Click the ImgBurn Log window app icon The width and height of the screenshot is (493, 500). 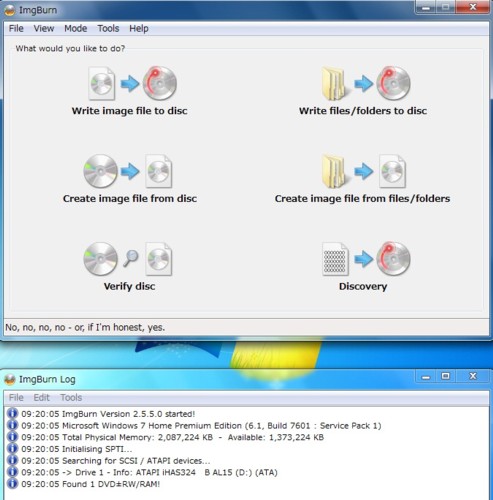click(x=10, y=379)
